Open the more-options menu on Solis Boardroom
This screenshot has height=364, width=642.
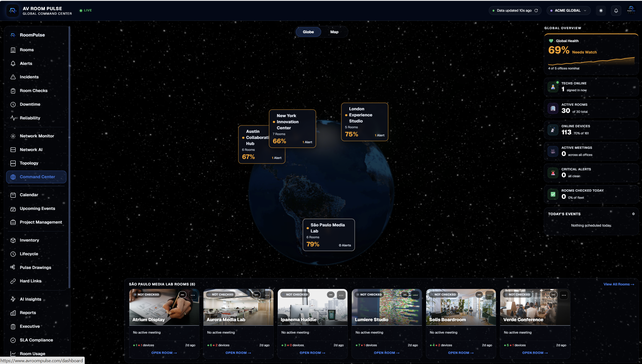coord(490,295)
